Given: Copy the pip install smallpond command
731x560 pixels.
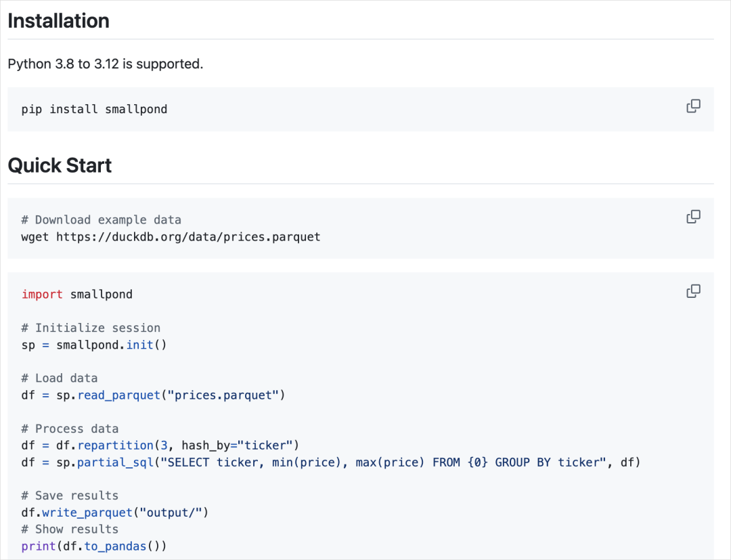Looking at the screenshot, I should click(693, 106).
